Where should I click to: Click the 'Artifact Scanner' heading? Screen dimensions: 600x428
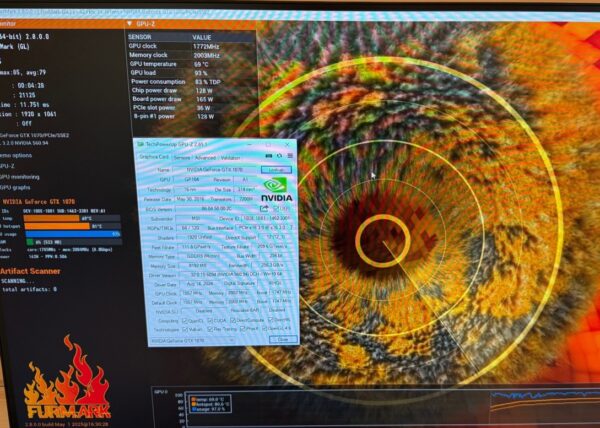pos(30,271)
